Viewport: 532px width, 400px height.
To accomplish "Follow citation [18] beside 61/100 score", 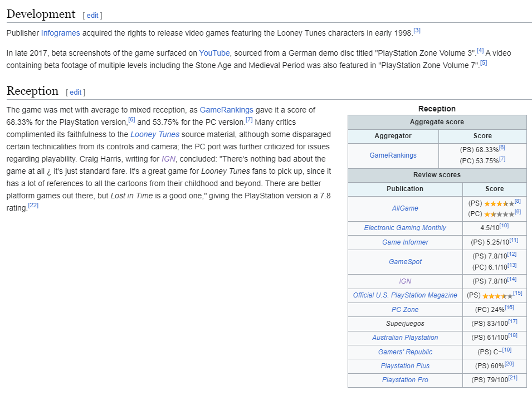I will tap(513, 335).
